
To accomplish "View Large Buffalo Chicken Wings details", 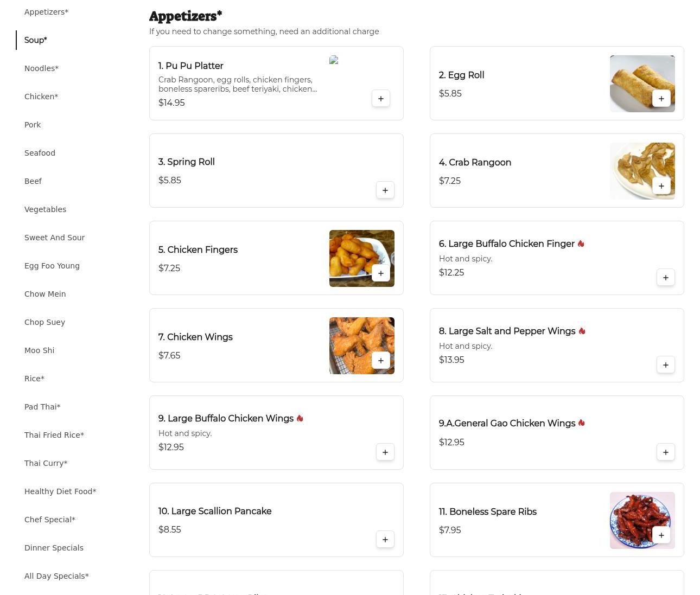I will 226,419.
